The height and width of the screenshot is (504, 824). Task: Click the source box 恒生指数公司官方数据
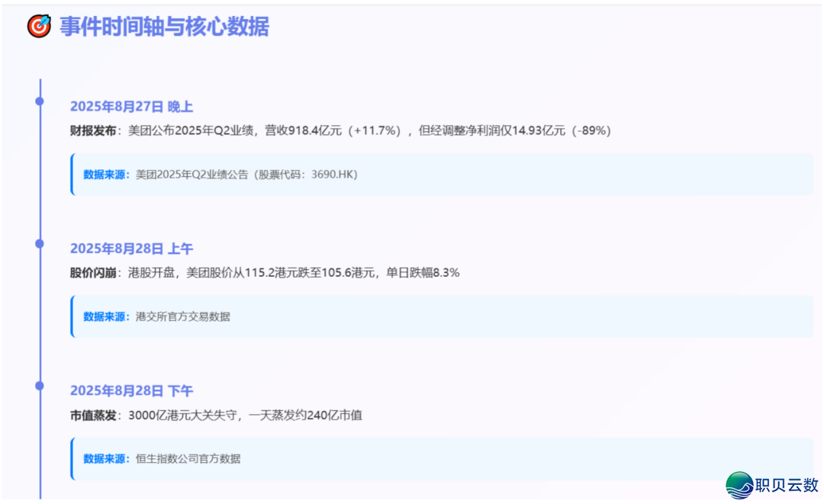pyautogui.click(x=442, y=459)
